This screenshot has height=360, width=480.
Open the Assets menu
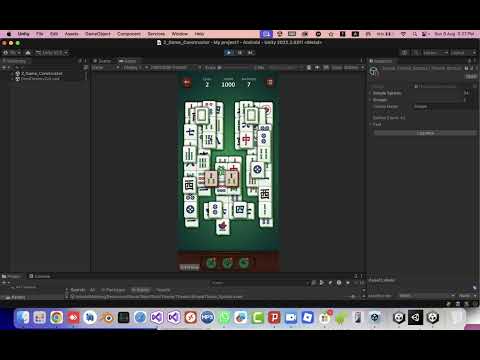(72, 34)
